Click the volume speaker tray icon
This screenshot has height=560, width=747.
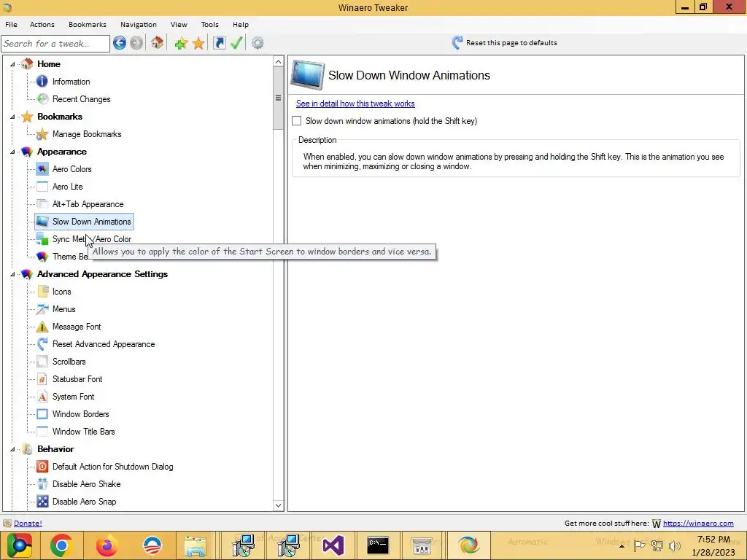click(675, 545)
